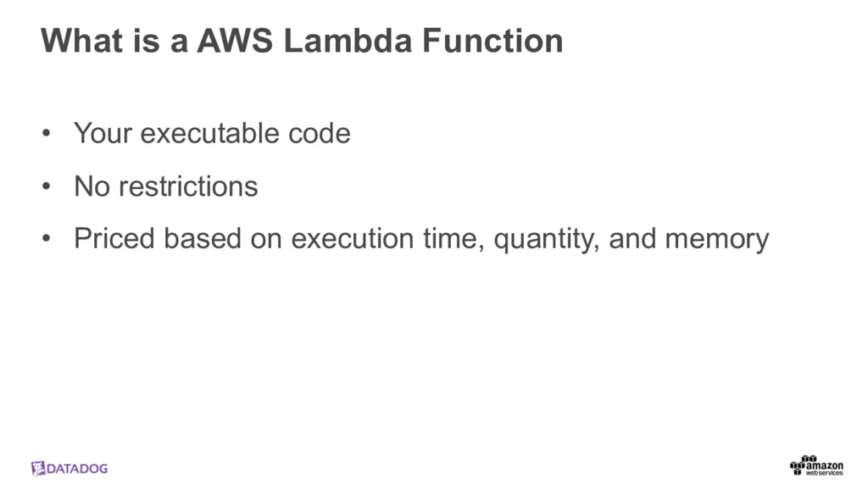This screenshot has width=868, height=488.
Task: Click the 'No restrictions' line
Action: [x=166, y=186]
